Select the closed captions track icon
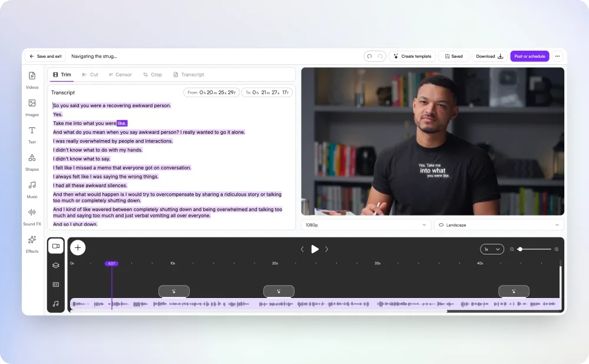The width and height of the screenshot is (589, 364). click(x=56, y=284)
